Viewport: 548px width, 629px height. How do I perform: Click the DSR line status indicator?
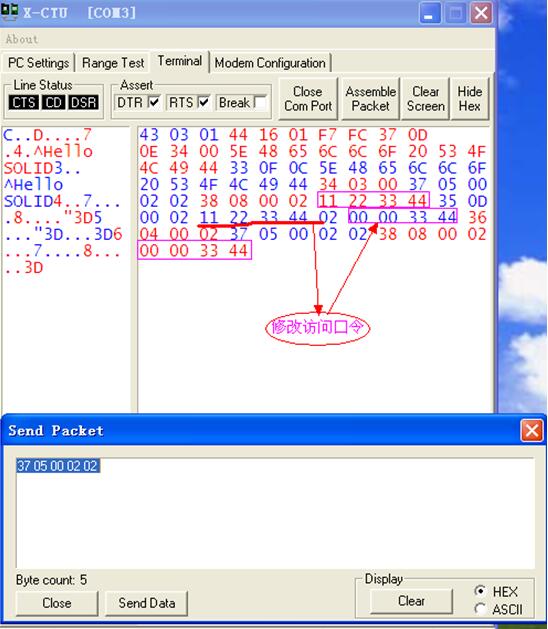click(83, 103)
